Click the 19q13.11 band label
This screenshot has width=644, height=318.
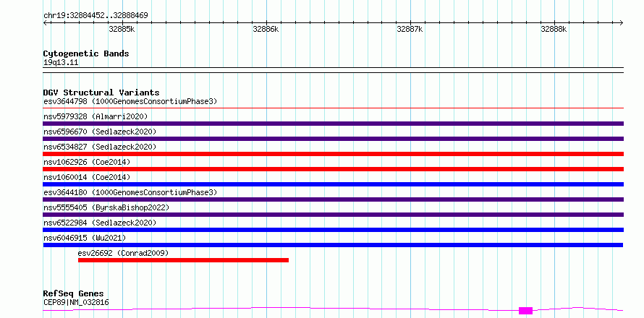click(61, 63)
